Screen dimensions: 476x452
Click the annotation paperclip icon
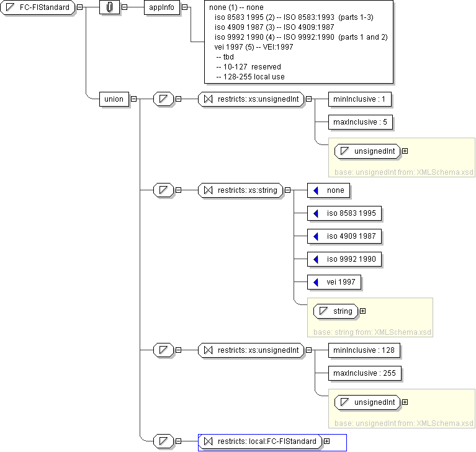109,7
